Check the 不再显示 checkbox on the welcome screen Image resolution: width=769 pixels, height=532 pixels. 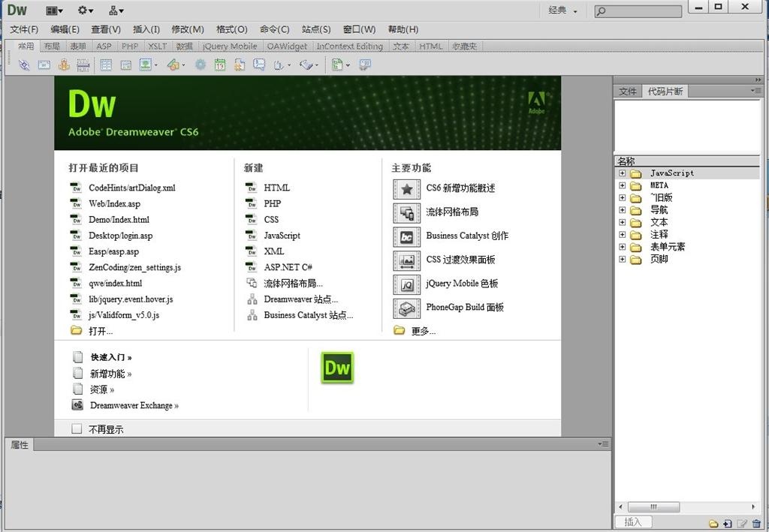pyautogui.click(x=77, y=428)
